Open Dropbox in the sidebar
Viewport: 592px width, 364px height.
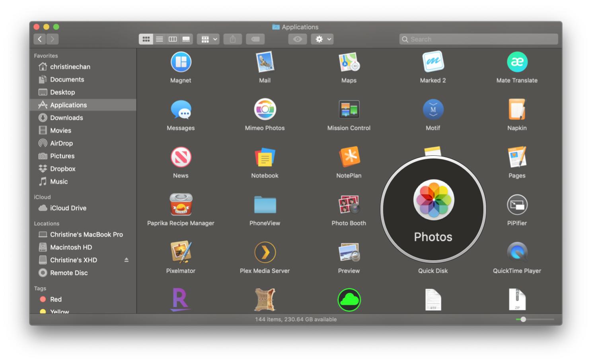[x=83, y=168]
